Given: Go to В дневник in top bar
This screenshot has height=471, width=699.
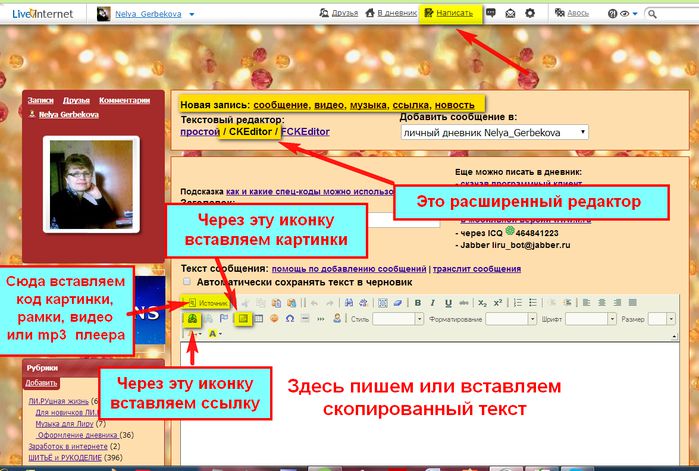Looking at the screenshot, I should [x=391, y=13].
